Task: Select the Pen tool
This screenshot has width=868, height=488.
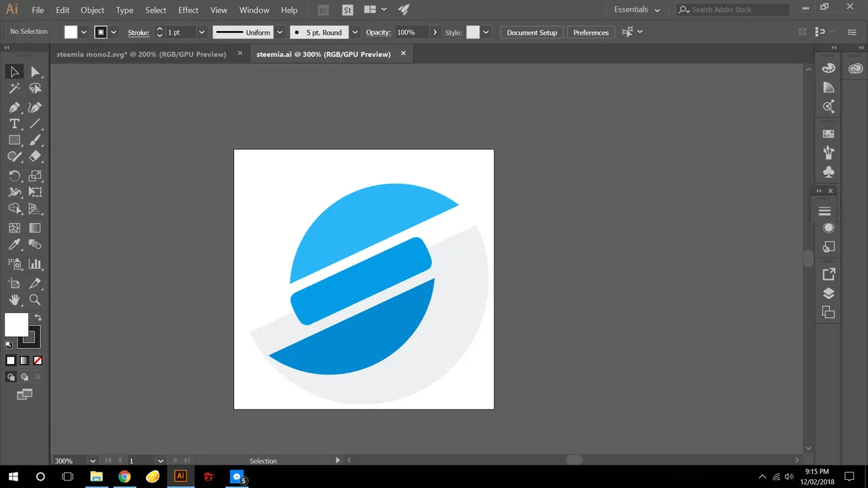Action: coord(14,107)
